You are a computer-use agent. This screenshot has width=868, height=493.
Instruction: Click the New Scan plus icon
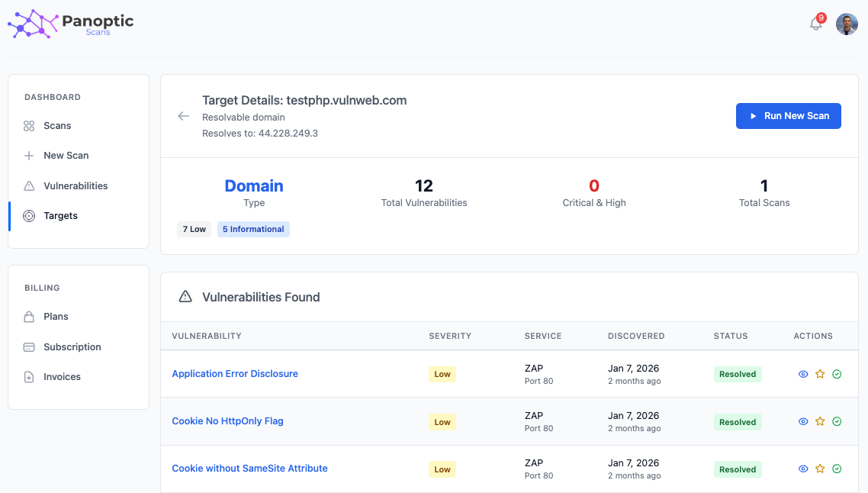(29, 155)
